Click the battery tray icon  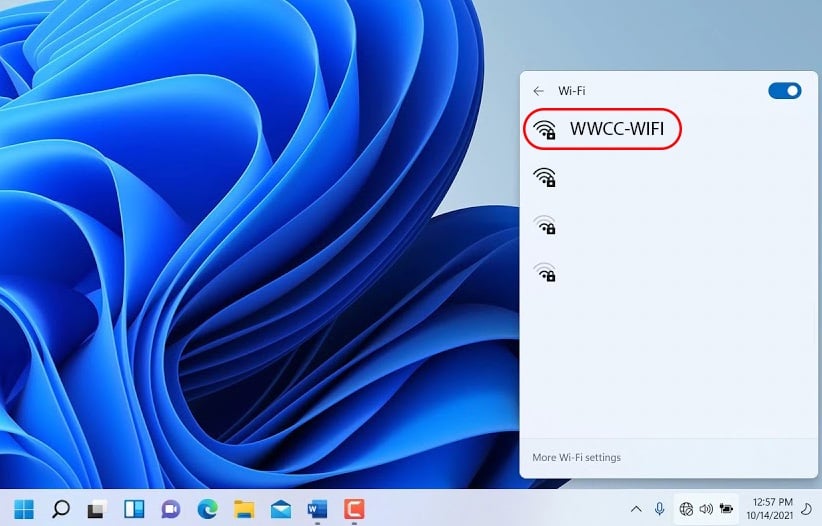tap(726, 509)
